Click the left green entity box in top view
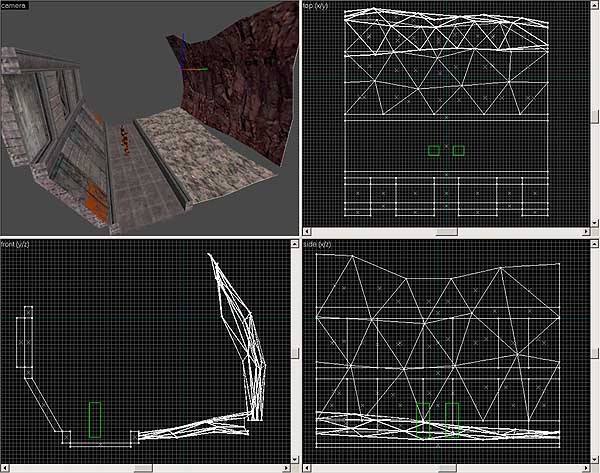Screen dimensions: 600x473 coord(434,150)
